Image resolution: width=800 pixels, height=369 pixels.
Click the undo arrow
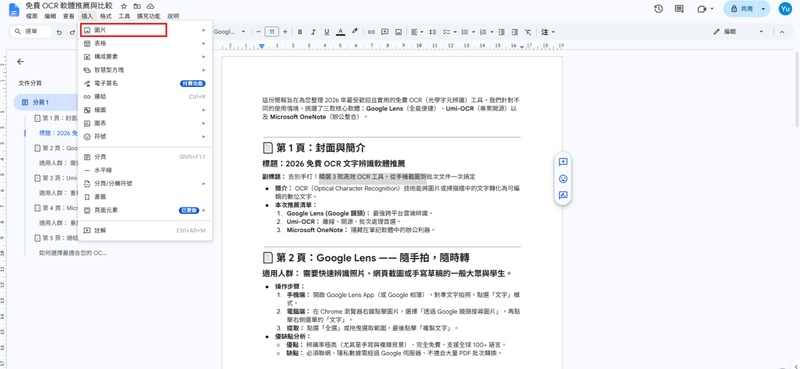(59, 32)
